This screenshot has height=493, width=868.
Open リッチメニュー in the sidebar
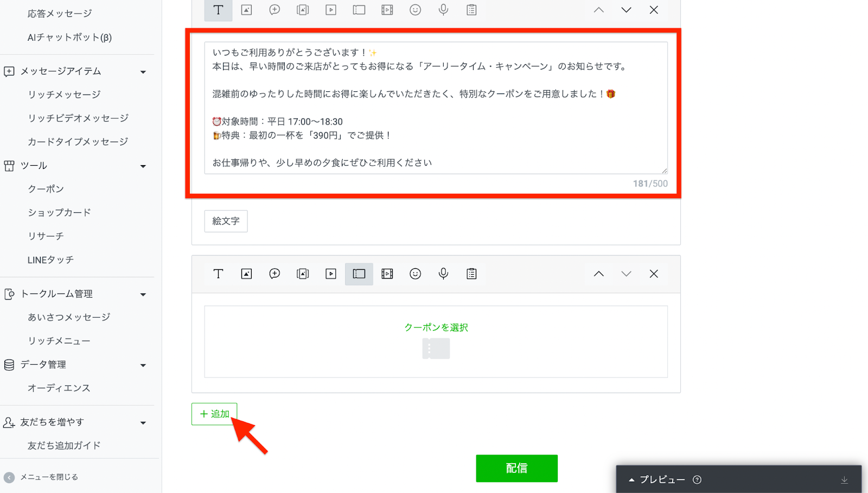59,341
